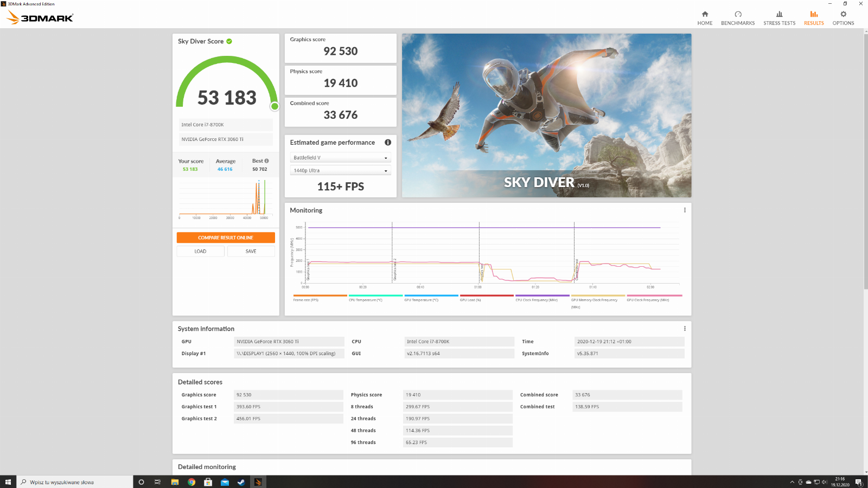Open the volume control in system tray

825,482
